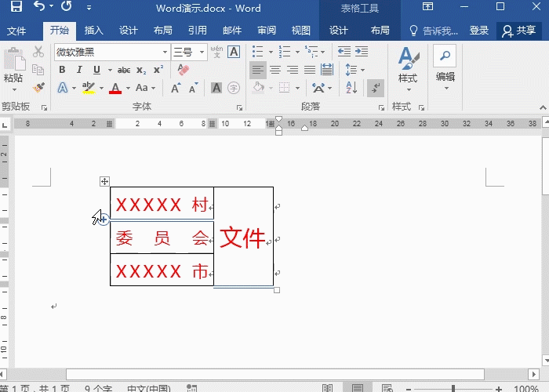Open the 样式 styles gallery
Viewport: 549px width, 392px height.
coord(408,69)
